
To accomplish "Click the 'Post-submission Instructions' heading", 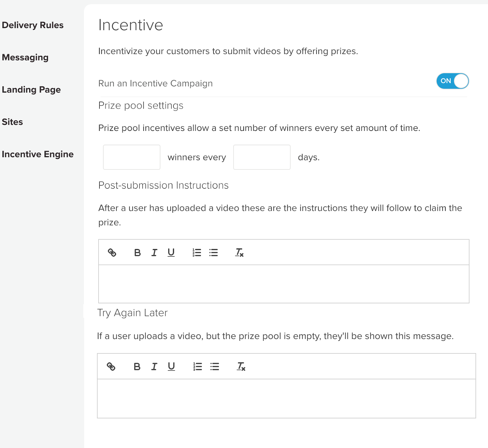I will coord(163,185).
